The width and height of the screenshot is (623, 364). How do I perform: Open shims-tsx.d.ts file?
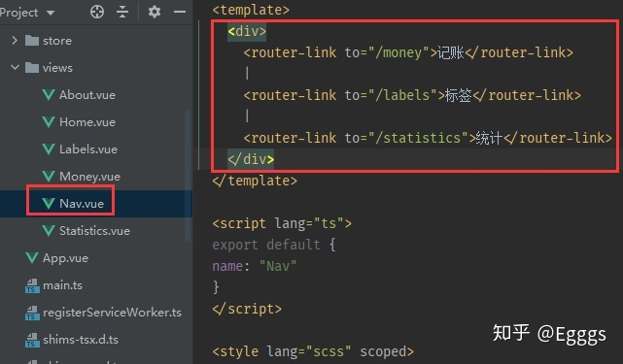(81, 340)
